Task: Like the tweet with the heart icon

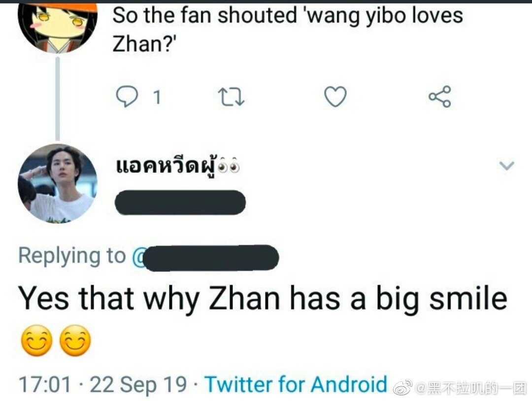Action: coord(335,97)
